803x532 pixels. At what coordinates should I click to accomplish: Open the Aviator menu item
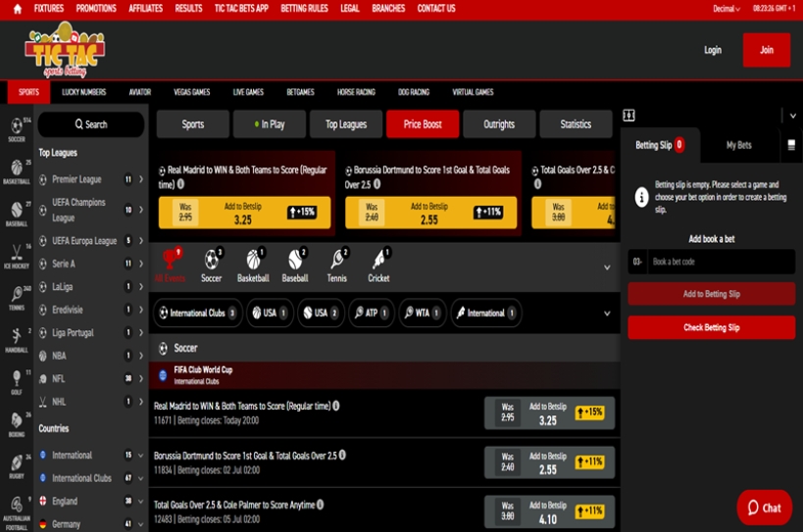coord(140,92)
